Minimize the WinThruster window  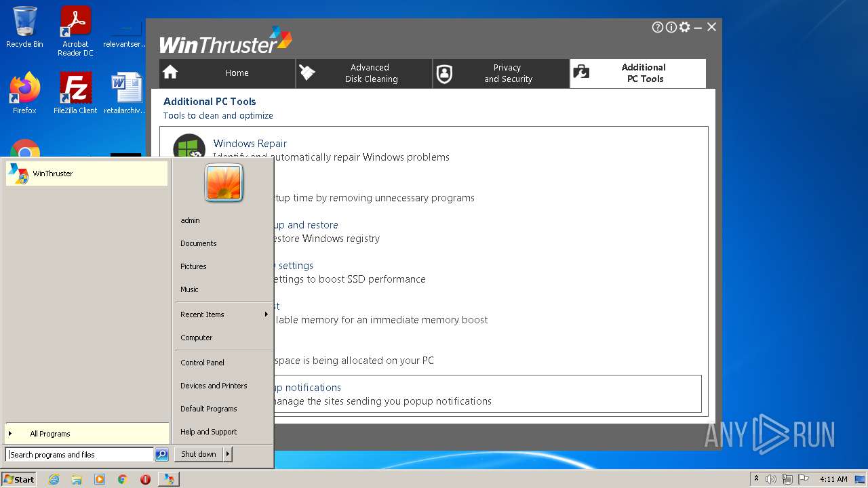(x=698, y=27)
